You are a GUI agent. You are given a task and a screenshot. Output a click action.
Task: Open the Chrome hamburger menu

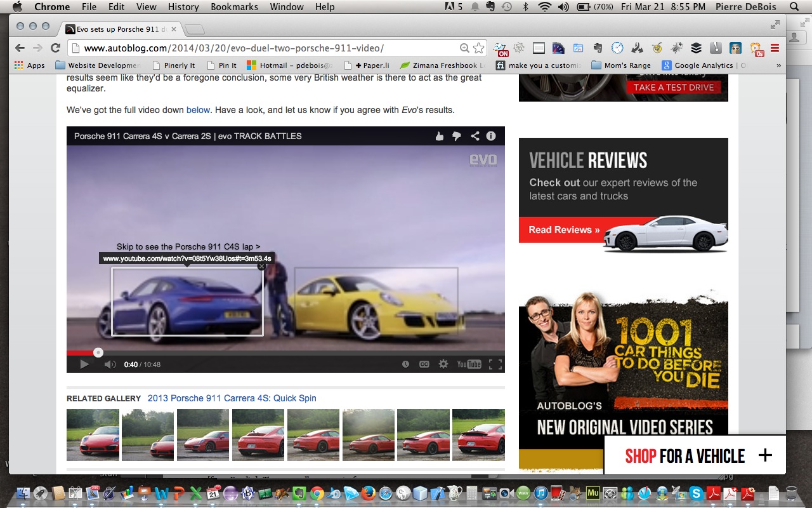tap(775, 48)
